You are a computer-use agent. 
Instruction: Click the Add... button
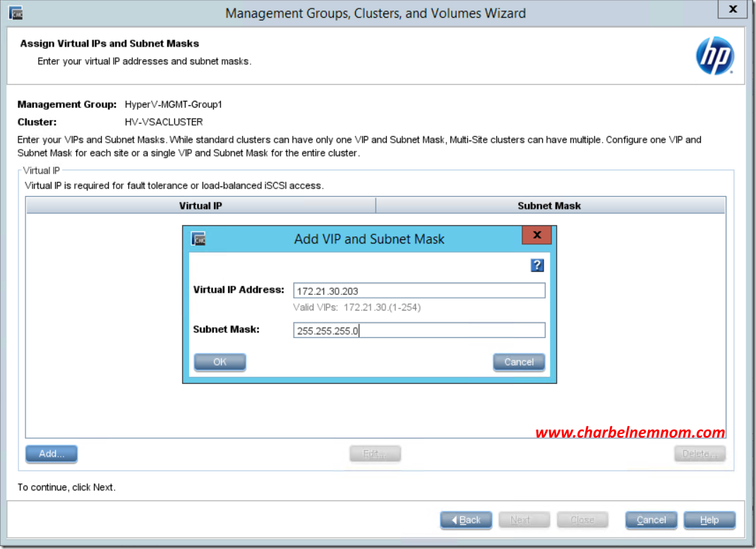(51, 454)
